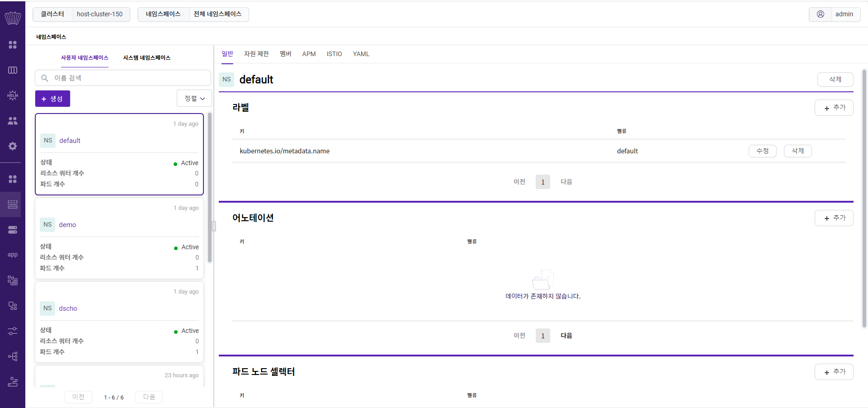Click the + 생성 create button
Image resolution: width=868 pixels, height=408 pixels.
click(x=52, y=99)
